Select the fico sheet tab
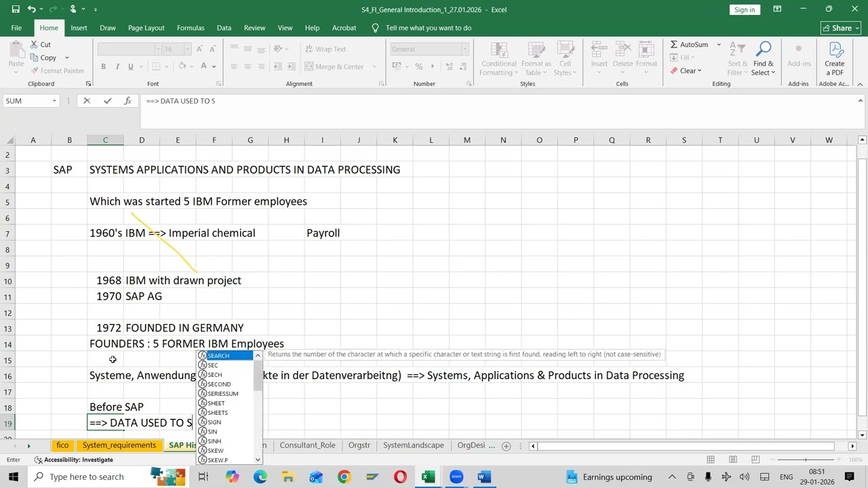868x488 pixels. pyautogui.click(x=62, y=445)
